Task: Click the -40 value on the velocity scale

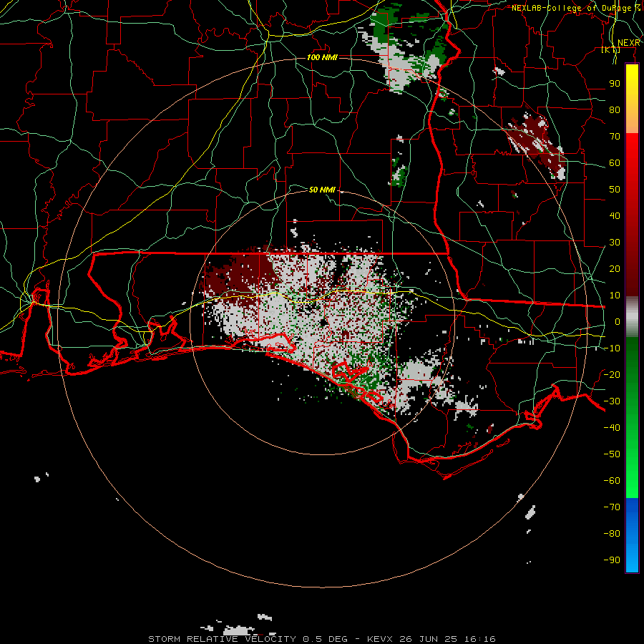Action: point(612,428)
